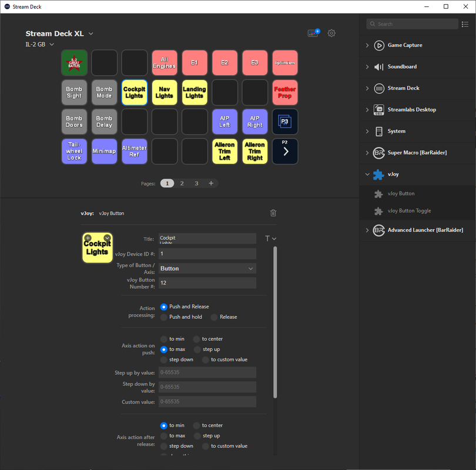
Task: Delete the vJoy Button action with trash icon
Action: pos(273,213)
